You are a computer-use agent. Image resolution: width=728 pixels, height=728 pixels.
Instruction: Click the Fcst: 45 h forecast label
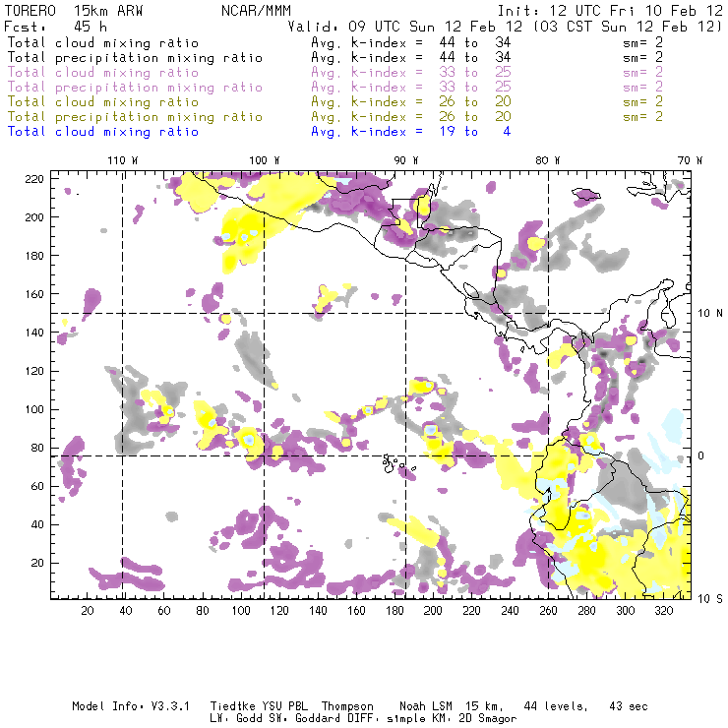[55, 27]
